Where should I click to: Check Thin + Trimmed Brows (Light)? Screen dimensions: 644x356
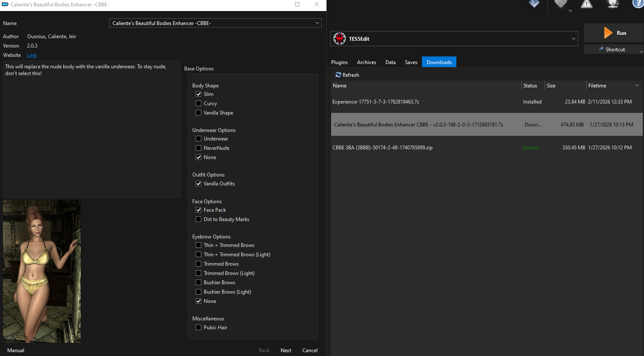[x=198, y=255]
